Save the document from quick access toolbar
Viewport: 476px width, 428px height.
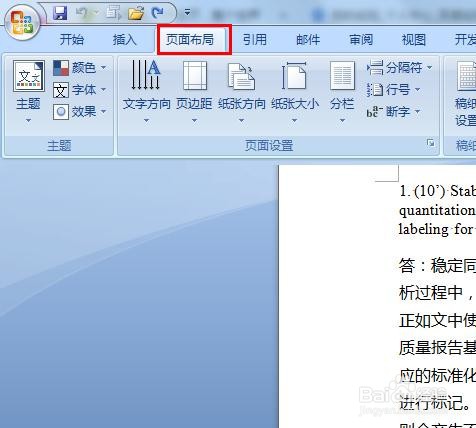[60, 13]
